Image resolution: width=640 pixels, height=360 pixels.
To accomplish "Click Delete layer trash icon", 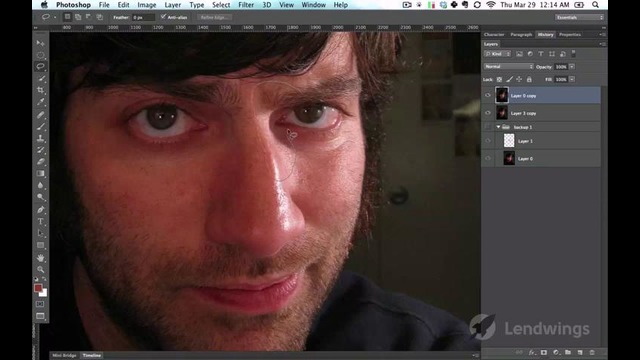I will click(x=592, y=352).
